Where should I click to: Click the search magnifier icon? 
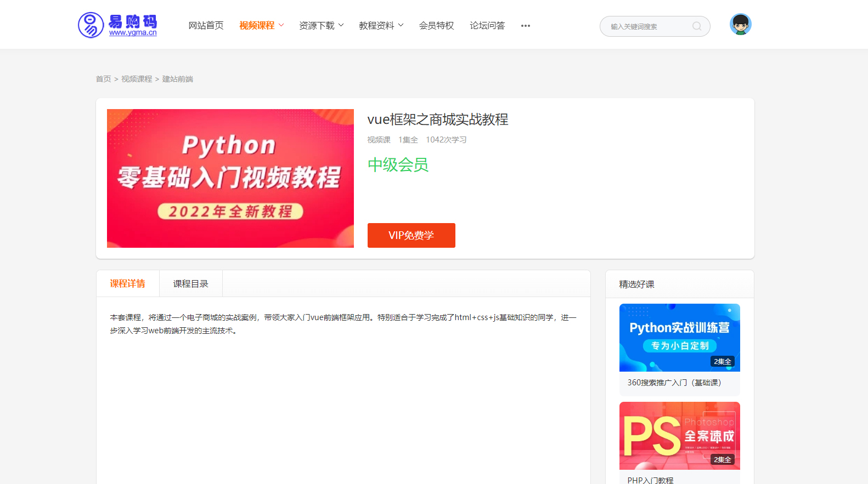[697, 26]
